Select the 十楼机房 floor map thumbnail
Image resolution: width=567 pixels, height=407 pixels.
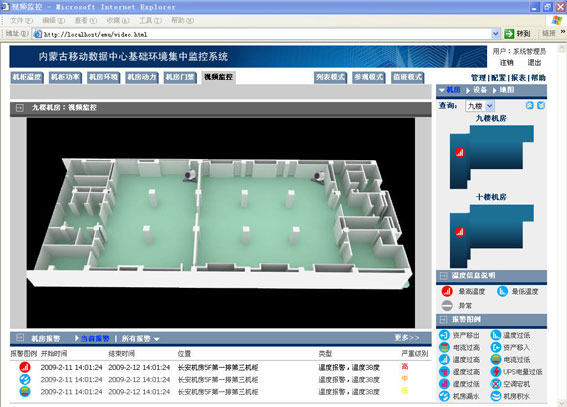[491, 236]
